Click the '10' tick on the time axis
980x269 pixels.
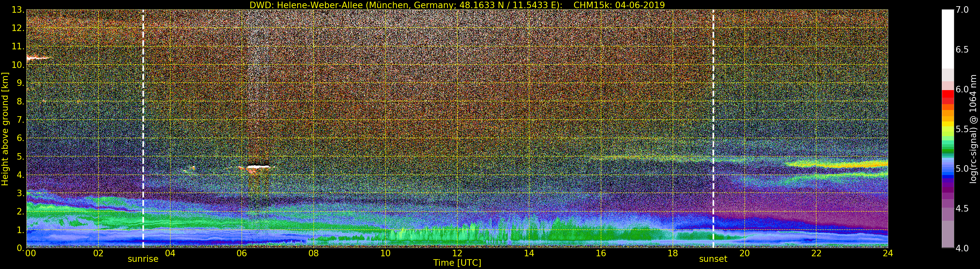[385, 253]
